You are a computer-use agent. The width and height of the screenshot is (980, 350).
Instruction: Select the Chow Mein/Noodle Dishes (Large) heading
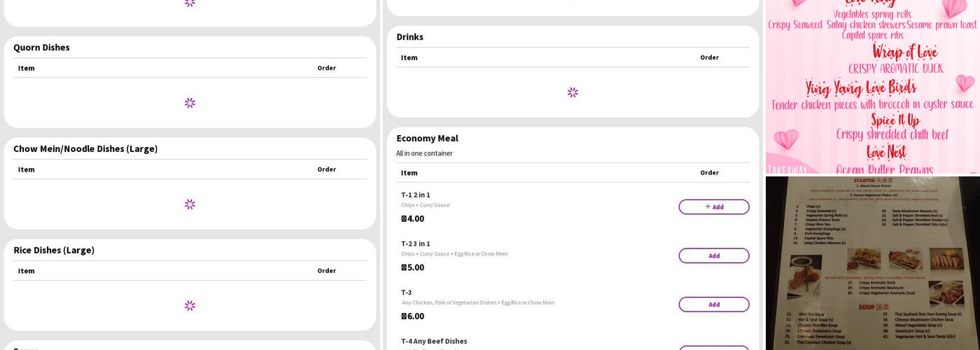tap(85, 149)
